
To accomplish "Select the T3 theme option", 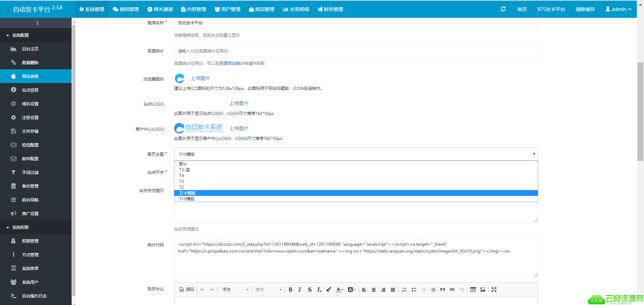I will pos(356,181).
